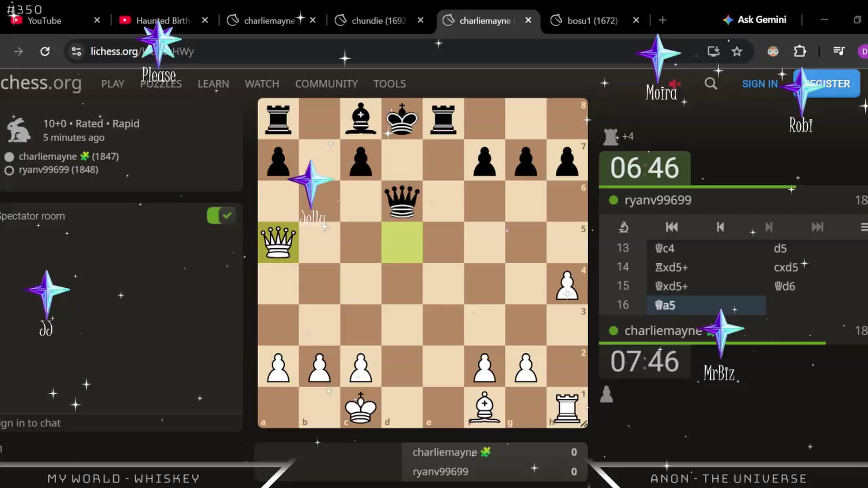Switch to the YouTube tab
The height and width of the screenshot is (488, 868).
coord(44,20)
